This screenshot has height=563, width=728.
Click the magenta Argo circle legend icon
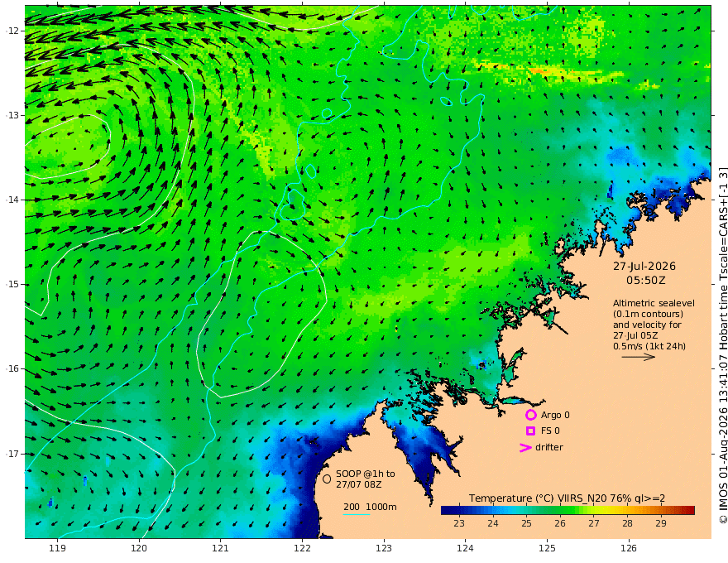530,415
